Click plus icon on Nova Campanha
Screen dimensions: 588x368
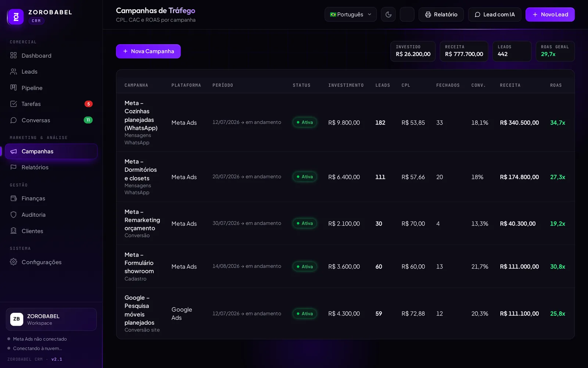(x=125, y=51)
